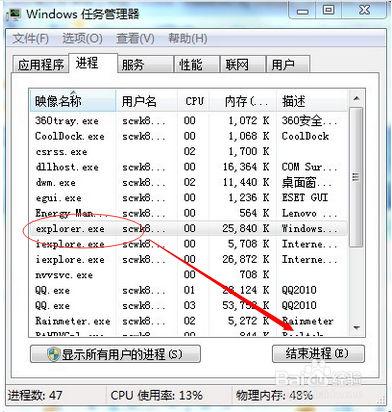Click the CoolDock description cell

[x=305, y=136]
